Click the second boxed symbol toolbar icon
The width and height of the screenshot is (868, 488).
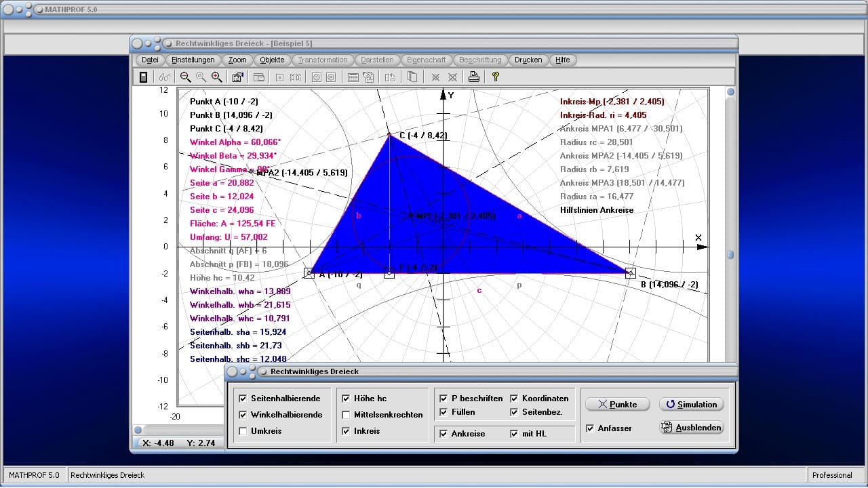click(331, 77)
